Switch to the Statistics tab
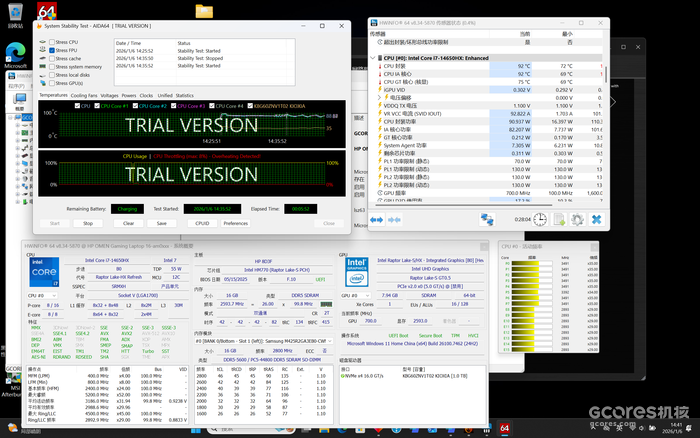The image size is (700, 438). (x=184, y=96)
